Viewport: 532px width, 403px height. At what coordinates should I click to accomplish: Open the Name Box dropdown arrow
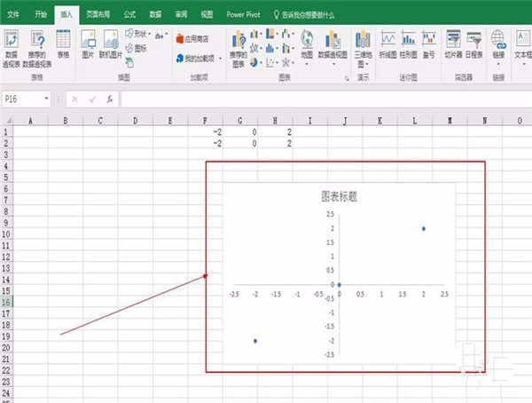[x=52, y=99]
